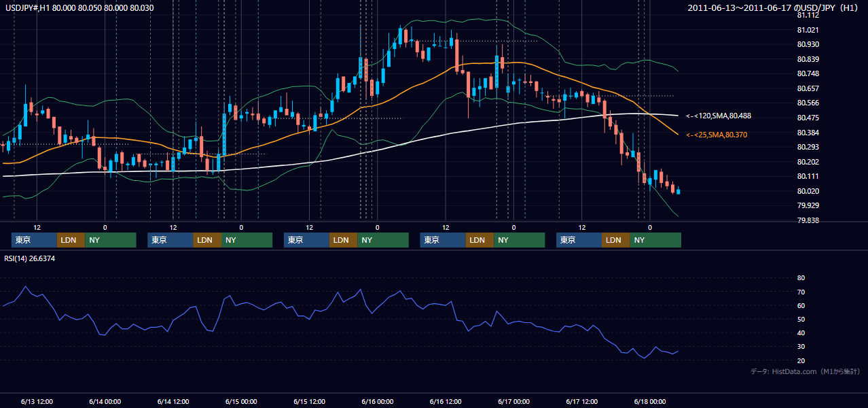The height and width of the screenshot is (408, 868).
Task: Pick the 80.657 price axis value
Action: pos(807,88)
